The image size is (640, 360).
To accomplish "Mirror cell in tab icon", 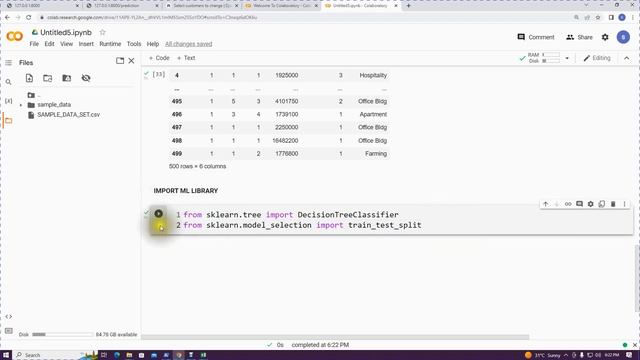I will tap(602, 204).
